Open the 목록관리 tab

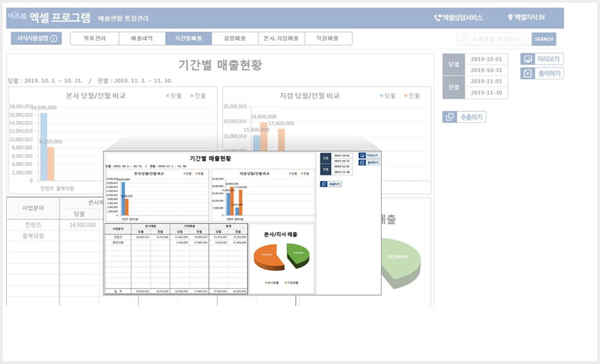pos(95,39)
